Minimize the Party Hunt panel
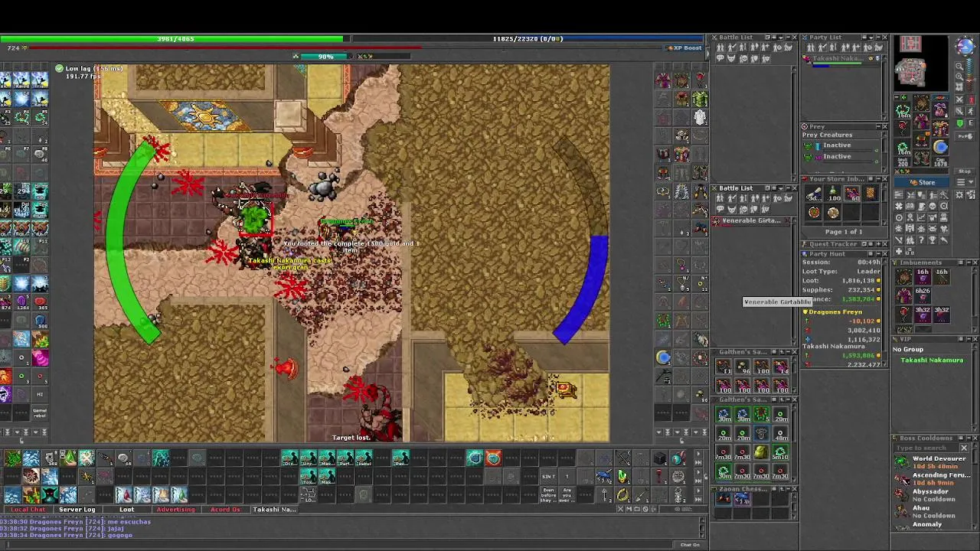This screenshot has height=551, width=980. click(878, 254)
